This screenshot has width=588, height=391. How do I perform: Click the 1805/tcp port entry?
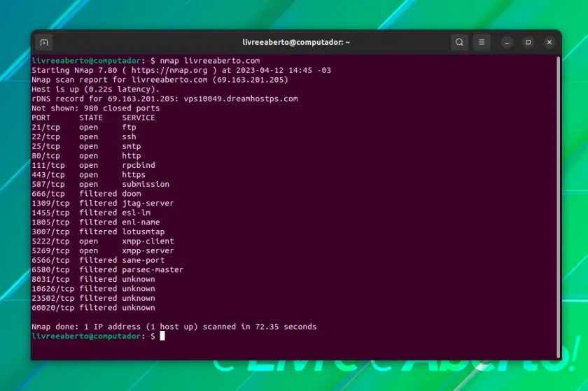(x=50, y=222)
